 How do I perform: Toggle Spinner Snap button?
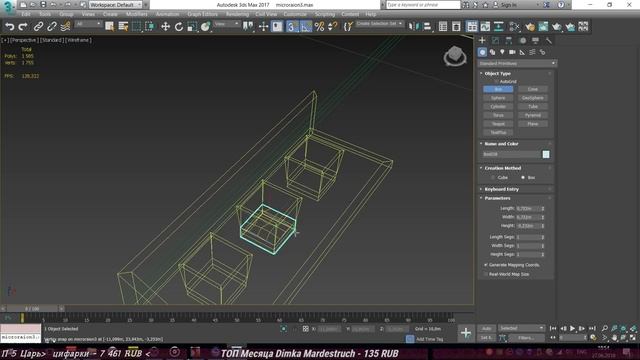(333, 27)
